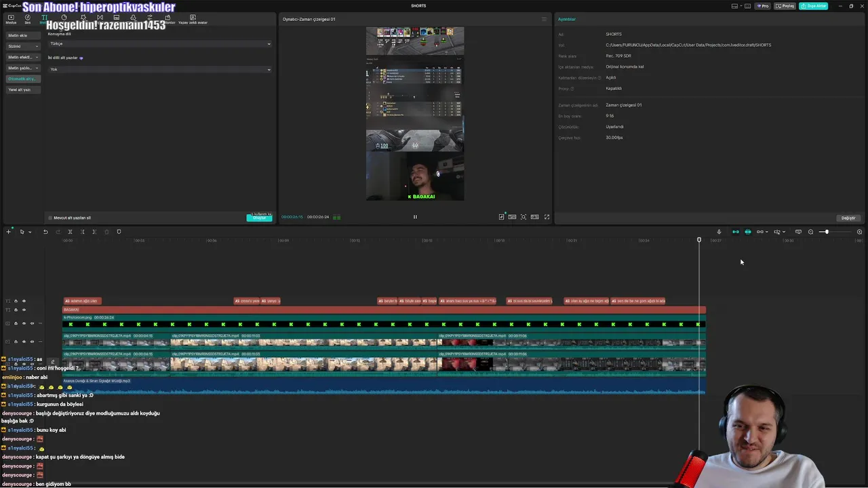Click the microphone record voiceover icon
This screenshot has width=868, height=488.
coord(719,232)
